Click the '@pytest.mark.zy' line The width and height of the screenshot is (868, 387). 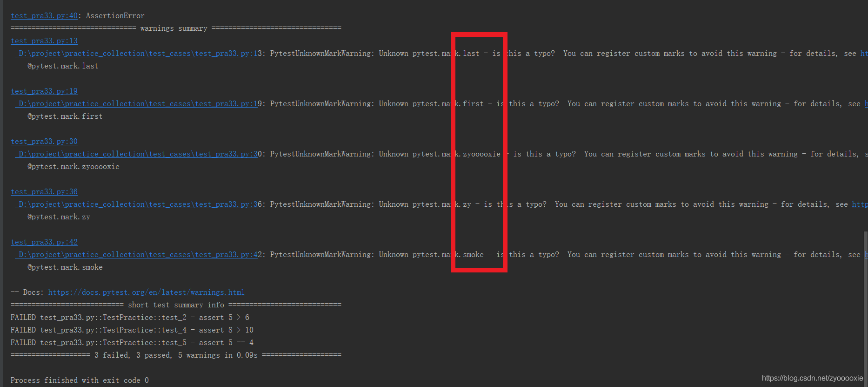(59, 217)
